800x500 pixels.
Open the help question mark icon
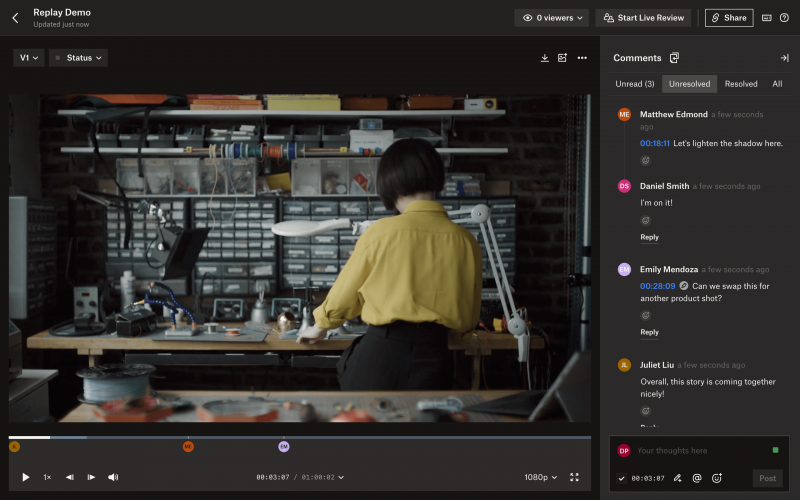[784, 18]
